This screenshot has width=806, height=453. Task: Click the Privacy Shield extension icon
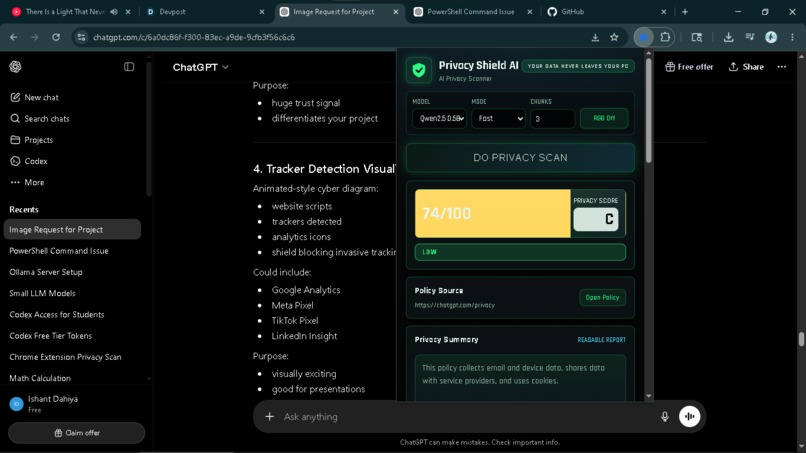tap(644, 37)
